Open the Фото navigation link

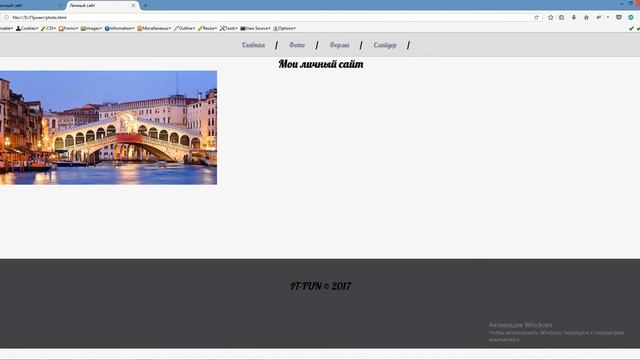(x=297, y=45)
